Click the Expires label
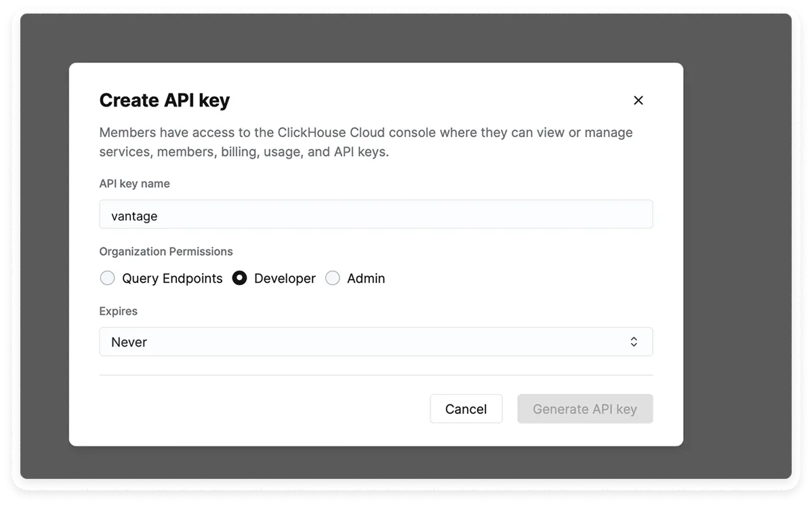This screenshot has height=506, width=812. pyautogui.click(x=119, y=311)
